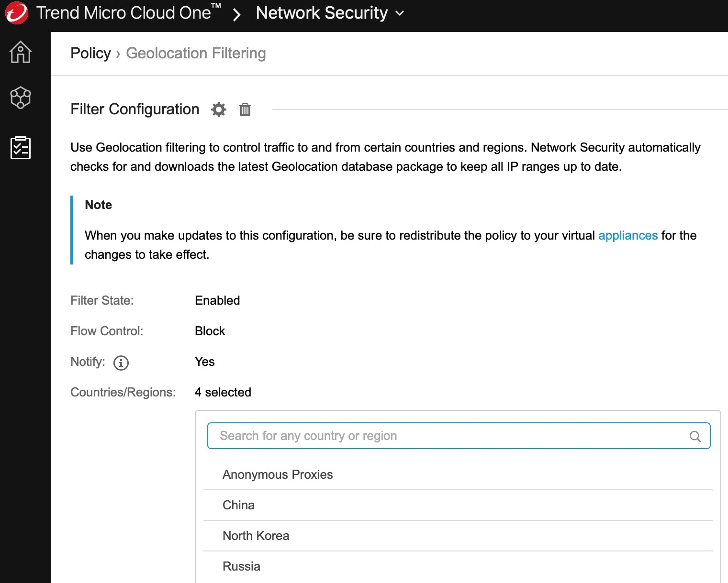
Task: Go to Trend Micro Cloud One home
Action: (128, 13)
